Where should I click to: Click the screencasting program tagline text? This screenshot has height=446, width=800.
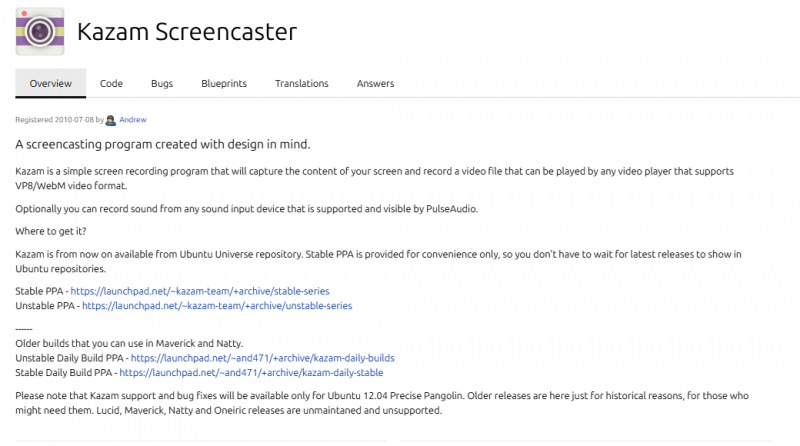[162, 144]
